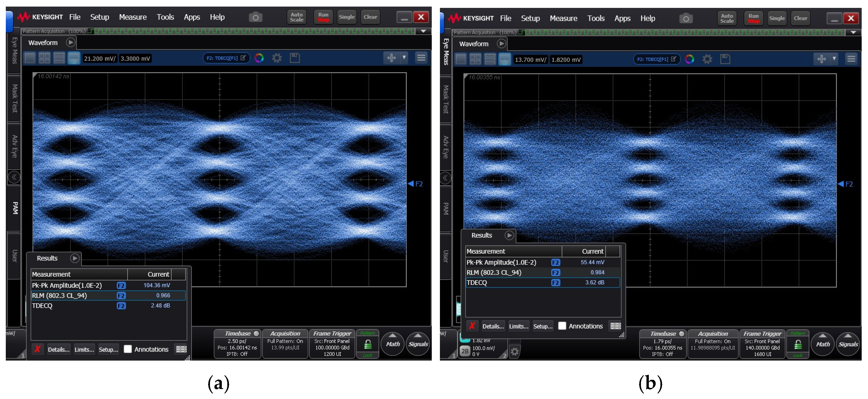This screenshot has height=399, width=868.
Task: Open pan tool dropdown arrow in window (b)
Action: tap(834, 59)
